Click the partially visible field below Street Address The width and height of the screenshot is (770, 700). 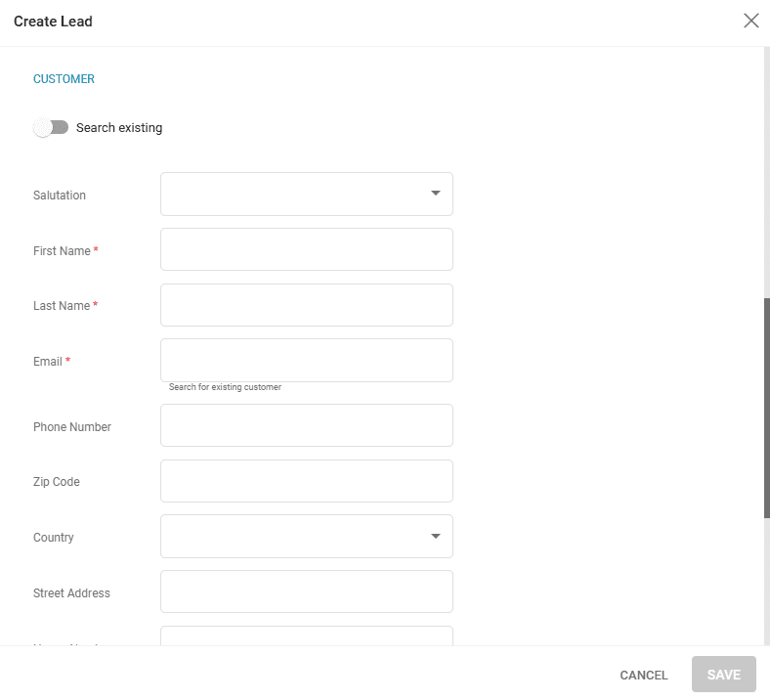coord(306,635)
